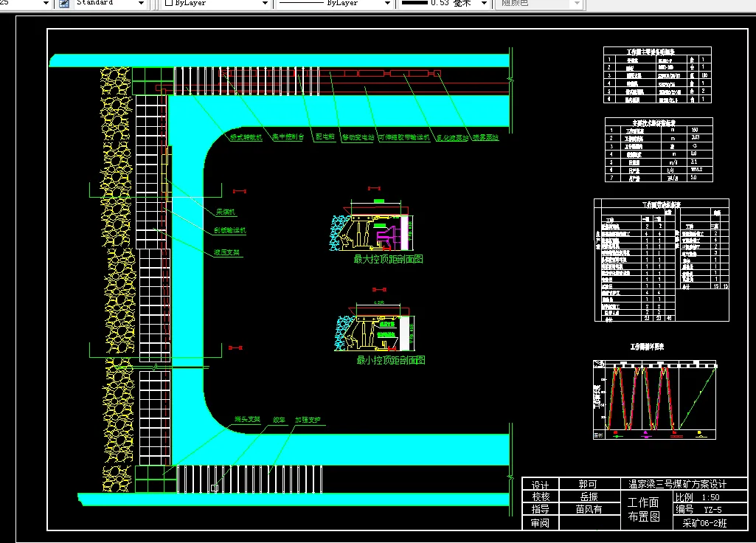The width and height of the screenshot is (756, 543).
Task: Select the 刮板输送机 label
Action: pyautogui.click(x=230, y=230)
